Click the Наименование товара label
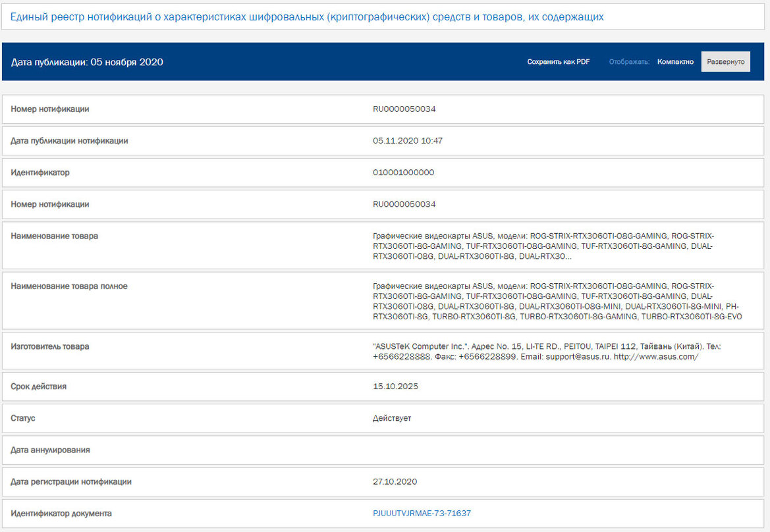Image resolution: width=770 pixels, height=532 pixels. point(55,236)
